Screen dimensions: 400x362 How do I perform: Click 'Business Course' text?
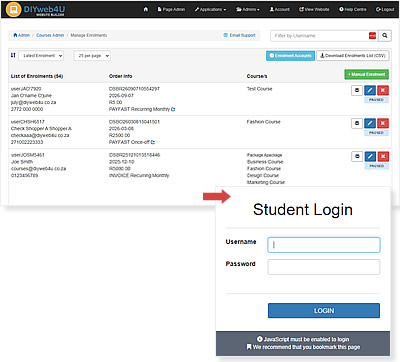[x=265, y=162]
